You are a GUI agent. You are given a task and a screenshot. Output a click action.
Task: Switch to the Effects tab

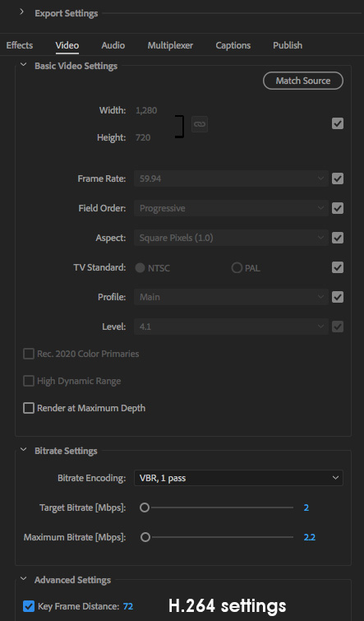pos(20,45)
